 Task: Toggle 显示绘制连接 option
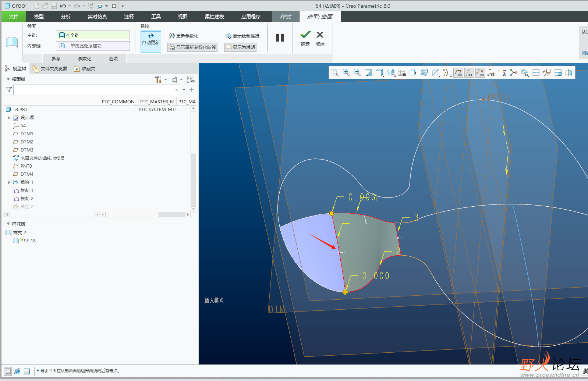click(x=242, y=36)
